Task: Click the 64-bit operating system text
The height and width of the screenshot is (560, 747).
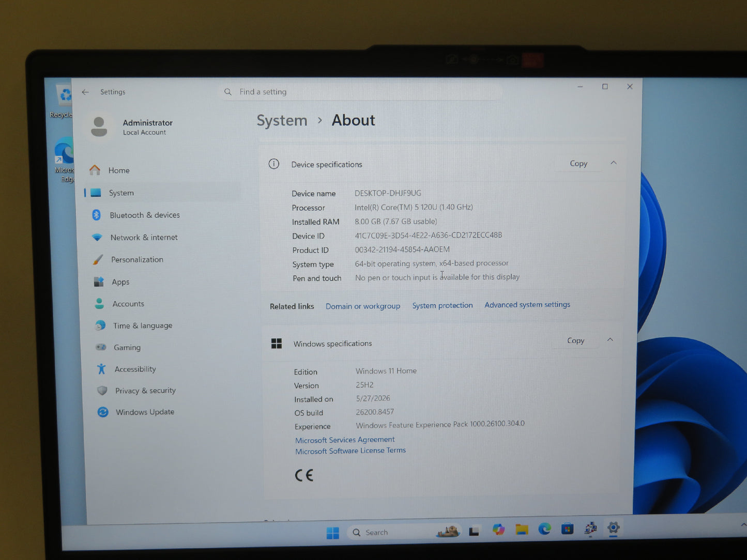Action: (432, 263)
